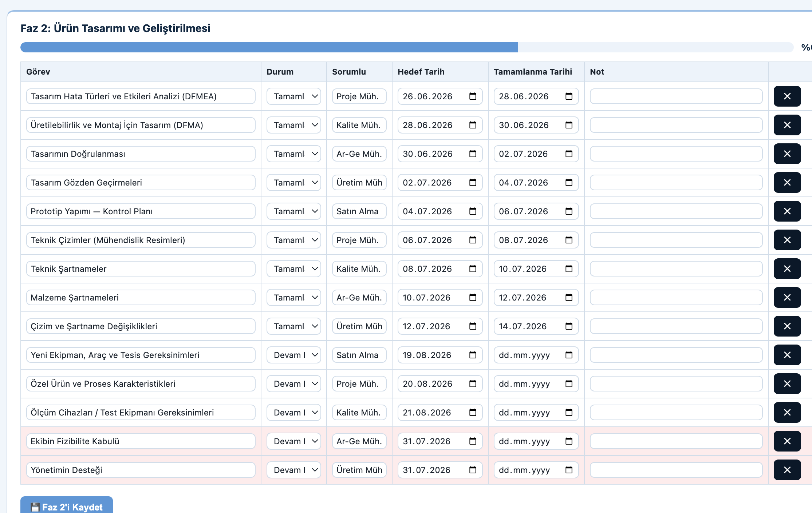
Task: Open calendar for Özel Ürün target date 20.08.2026
Action: click(473, 384)
